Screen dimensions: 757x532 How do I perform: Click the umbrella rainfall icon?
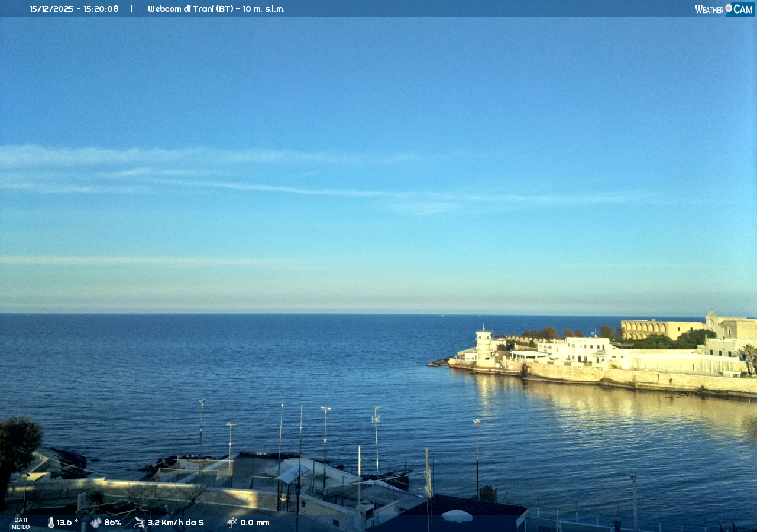231,523
